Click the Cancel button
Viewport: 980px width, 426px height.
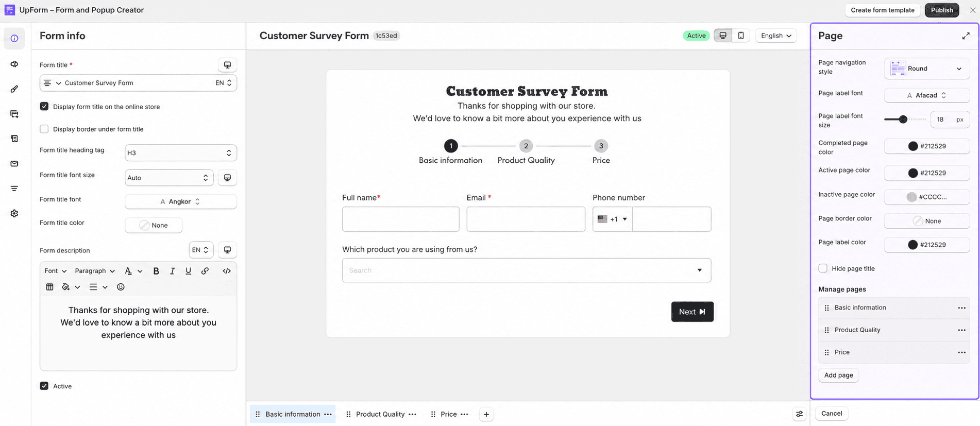(832, 413)
